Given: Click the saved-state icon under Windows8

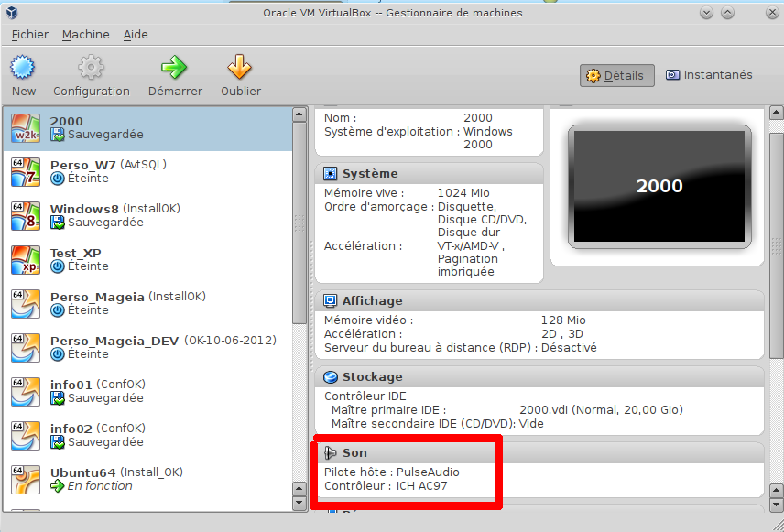Looking at the screenshot, I should (58, 223).
